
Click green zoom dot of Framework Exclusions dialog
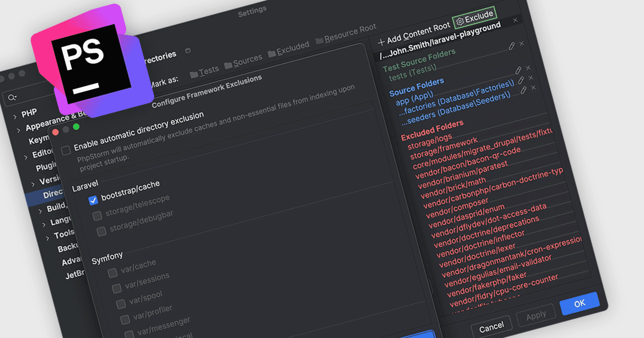[x=76, y=127]
